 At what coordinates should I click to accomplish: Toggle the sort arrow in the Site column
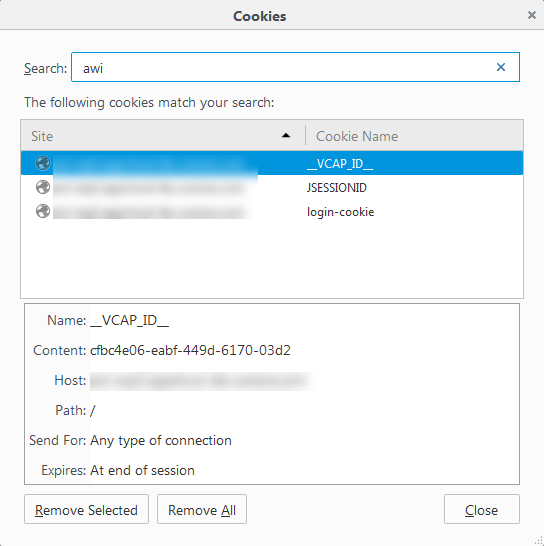(x=286, y=135)
